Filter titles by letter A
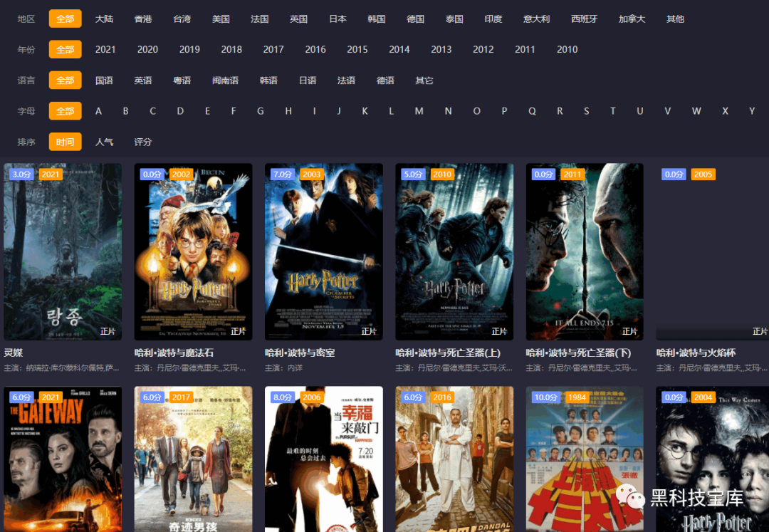 [98, 111]
